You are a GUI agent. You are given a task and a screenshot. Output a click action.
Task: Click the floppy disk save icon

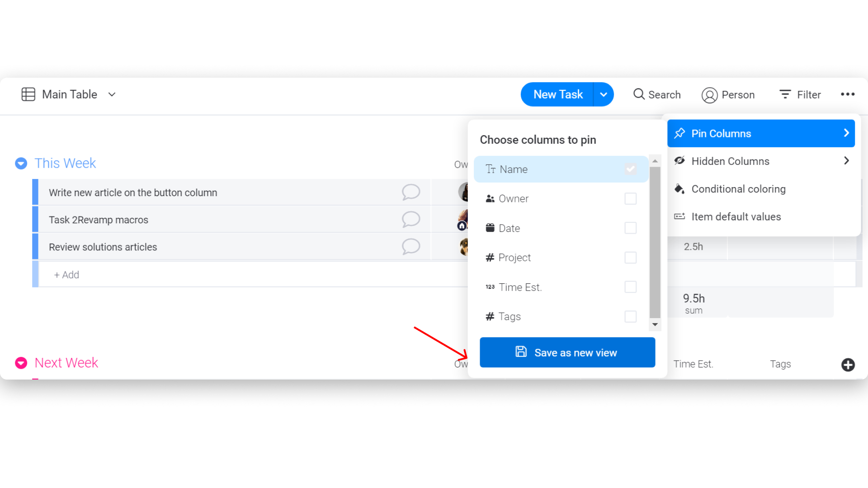point(521,352)
